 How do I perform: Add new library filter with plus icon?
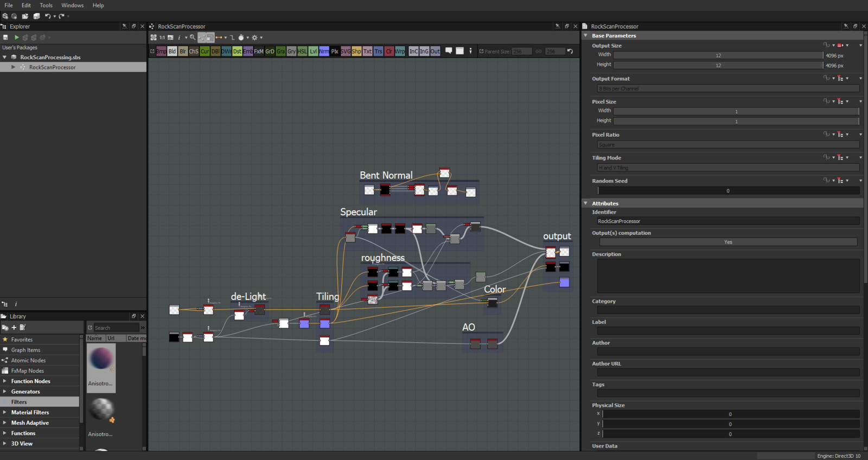click(x=14, y=327)
